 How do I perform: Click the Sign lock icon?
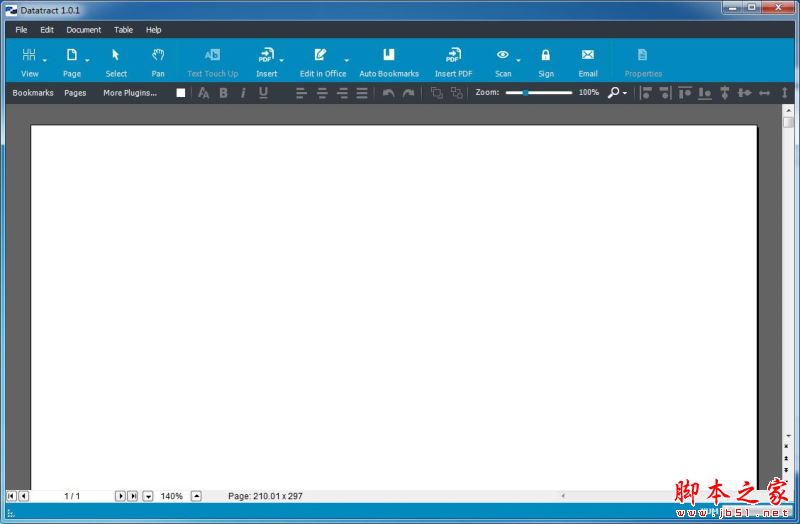pyautogui.click(x=545, y=55)
